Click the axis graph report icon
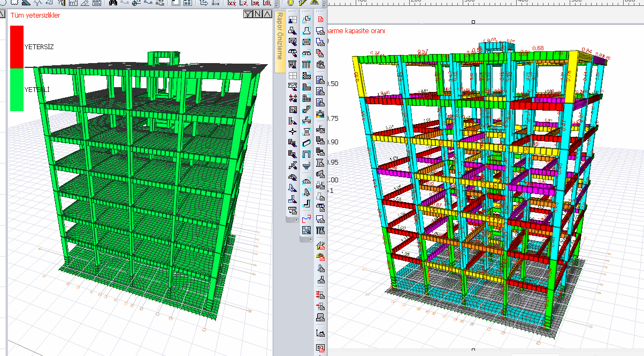The height and width of the screenshot is (356, 644). click(x=320, y=333)
